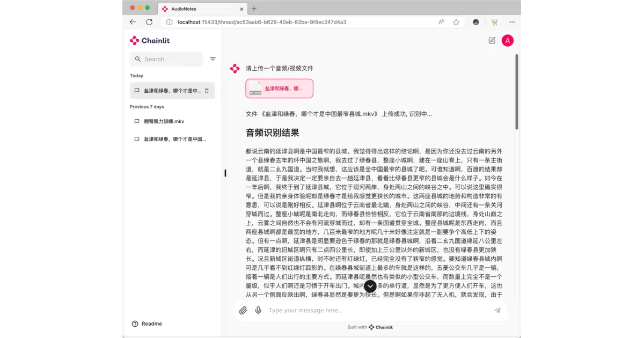Delete today's thread with trash icon

(x=207, y=91)
